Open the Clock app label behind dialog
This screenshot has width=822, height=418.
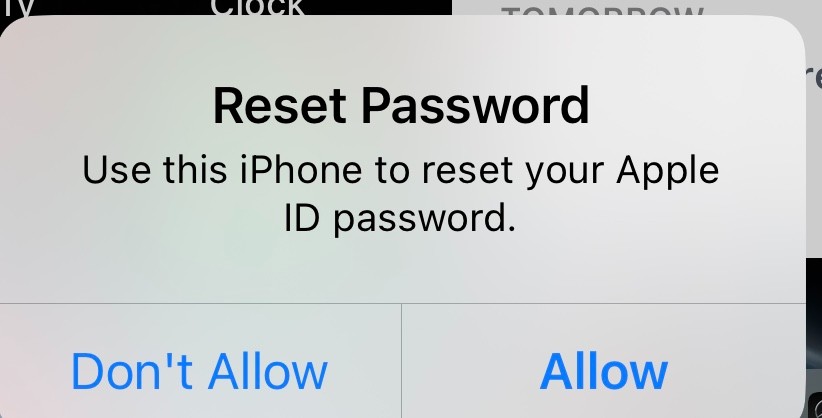(257, 7)
